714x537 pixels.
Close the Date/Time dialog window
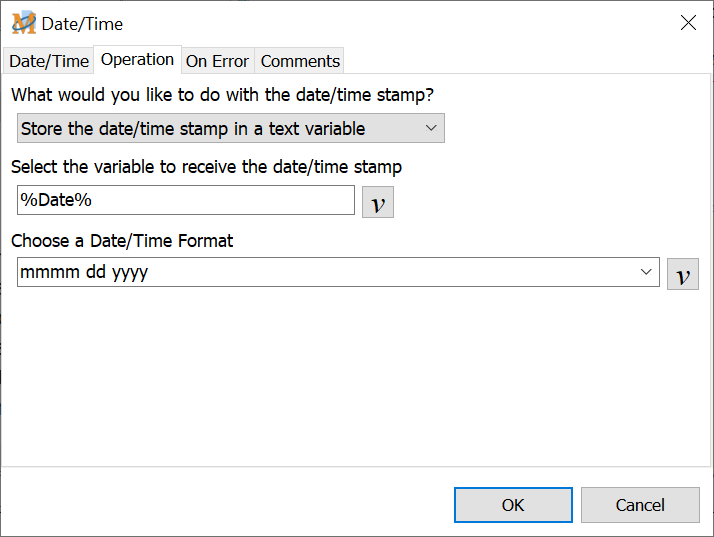688,23
